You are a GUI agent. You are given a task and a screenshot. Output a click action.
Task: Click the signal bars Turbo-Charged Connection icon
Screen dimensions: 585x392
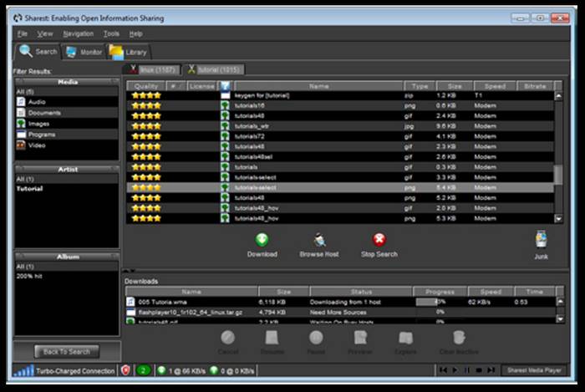click(23, 370)
